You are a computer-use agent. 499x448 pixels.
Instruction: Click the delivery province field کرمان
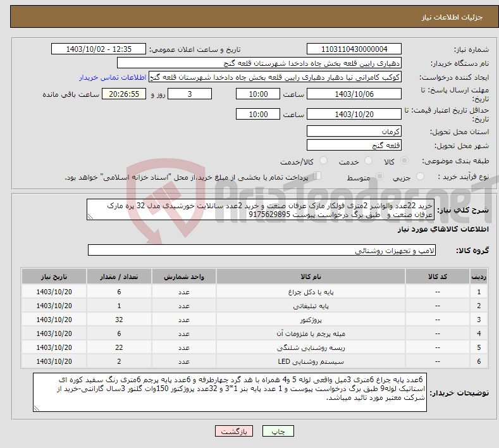tap(354, 131)
